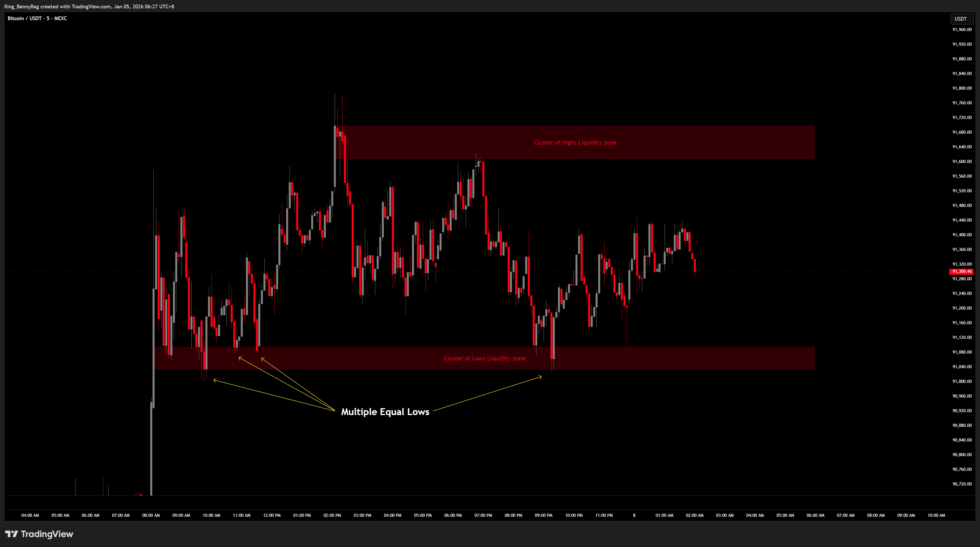The image size is (980, 547).
Task: Click the Cluster of Highs Liquidity zone label
Action: pyautogui.click(x=575, y=142)
